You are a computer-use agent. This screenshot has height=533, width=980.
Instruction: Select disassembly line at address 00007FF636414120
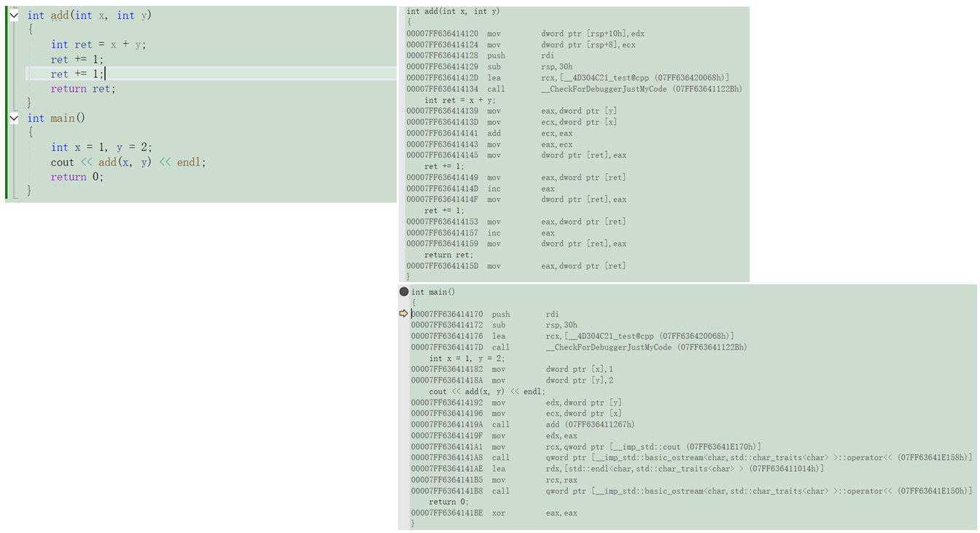pyautogui.click(x=525, y=34)
